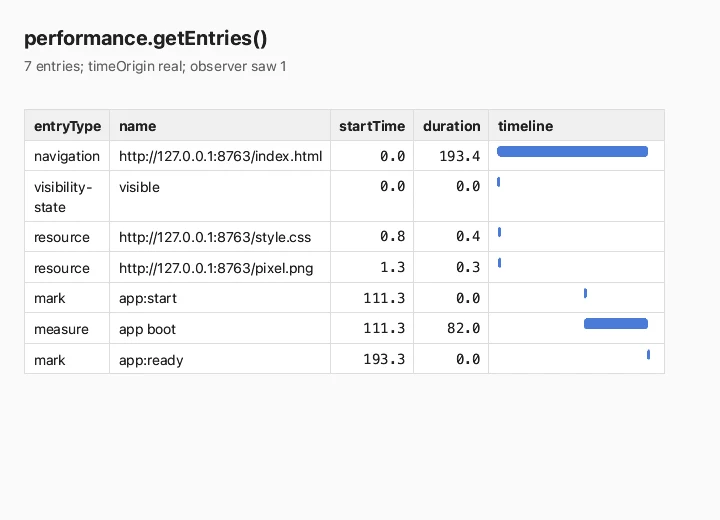Click the performance.getEntries() heading
The width and height of the screenshot is (720, 520).
(146, 38)
